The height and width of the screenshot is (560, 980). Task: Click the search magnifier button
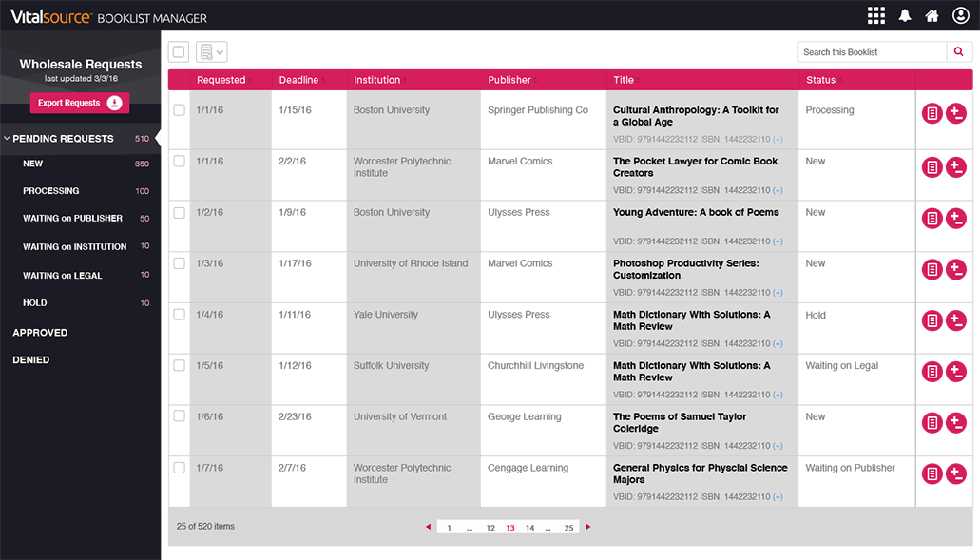(959, 52)
